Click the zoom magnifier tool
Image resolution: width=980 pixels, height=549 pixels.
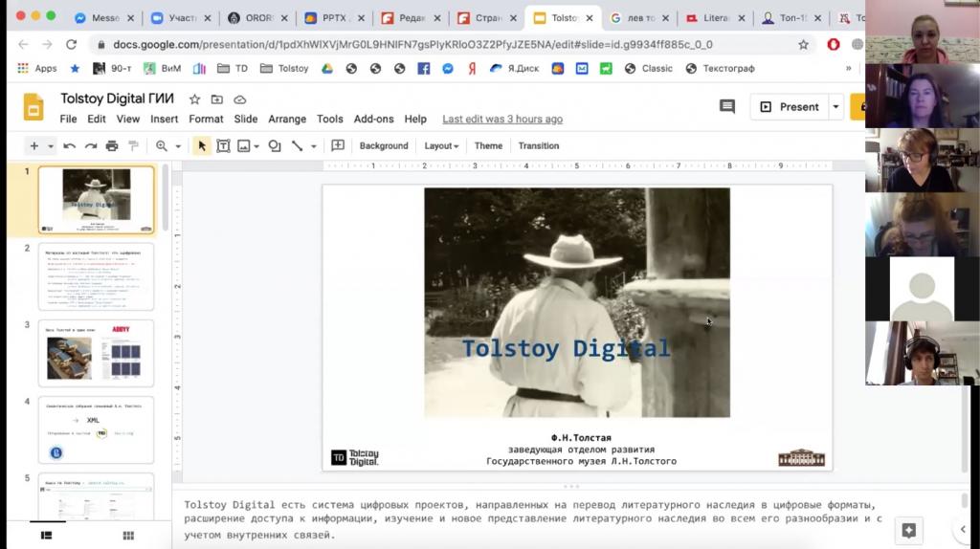161,146
